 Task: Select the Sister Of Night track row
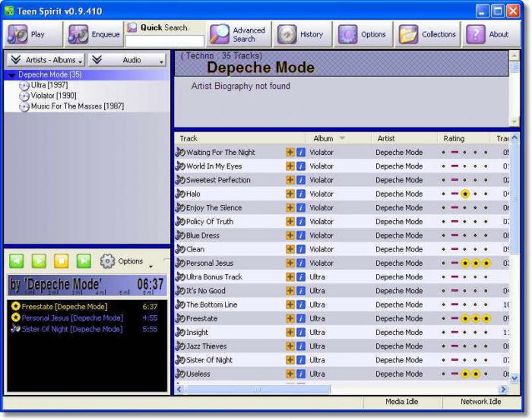[342, 360]
